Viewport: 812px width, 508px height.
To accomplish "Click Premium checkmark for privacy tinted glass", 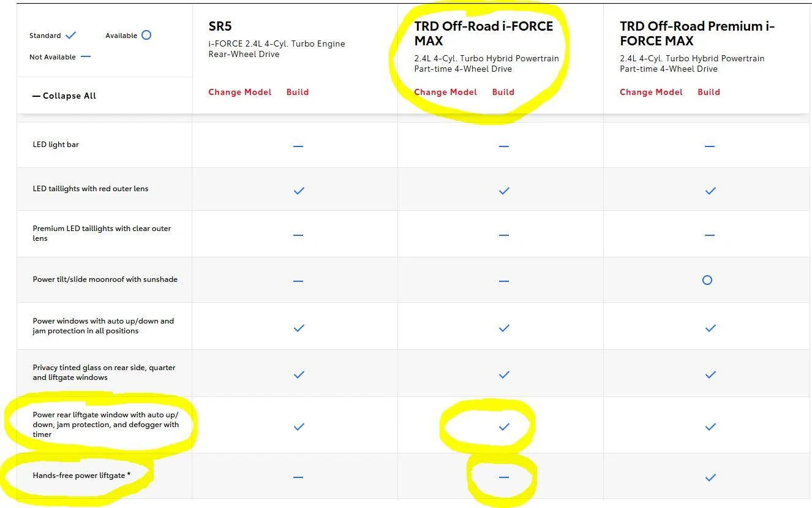I will [710, 374].
